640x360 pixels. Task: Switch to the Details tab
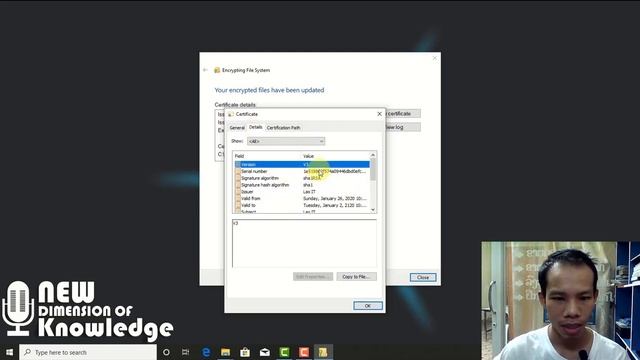pos(256,127)
